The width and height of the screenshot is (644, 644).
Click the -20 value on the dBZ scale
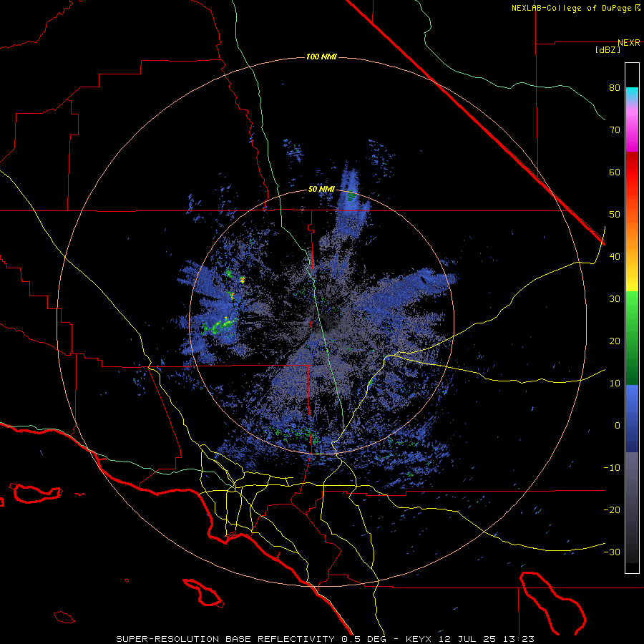point(612,510)
